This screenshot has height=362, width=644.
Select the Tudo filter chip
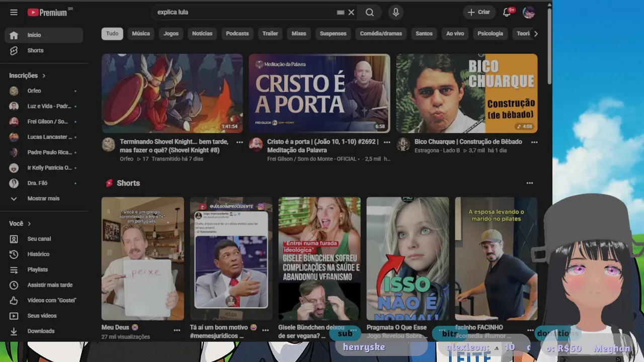(112, 34)
